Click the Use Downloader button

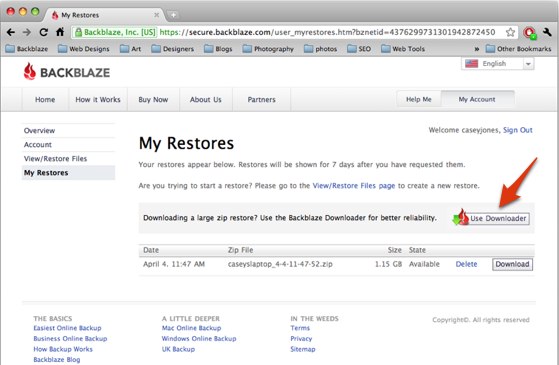491,218
